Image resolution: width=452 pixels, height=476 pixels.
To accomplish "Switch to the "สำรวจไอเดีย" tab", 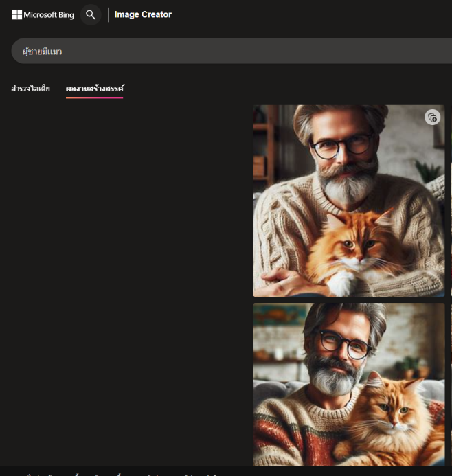I will (30, 89).
